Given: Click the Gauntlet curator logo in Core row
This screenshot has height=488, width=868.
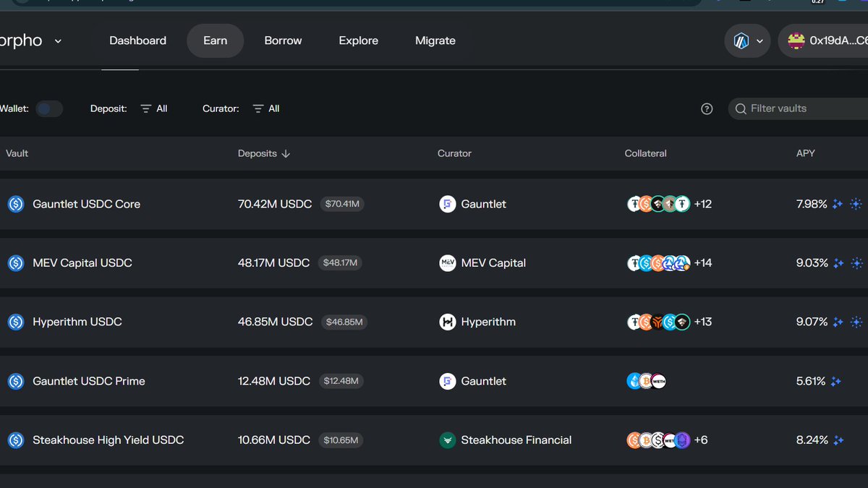Looking at the screenshot, I should point(448,204).
